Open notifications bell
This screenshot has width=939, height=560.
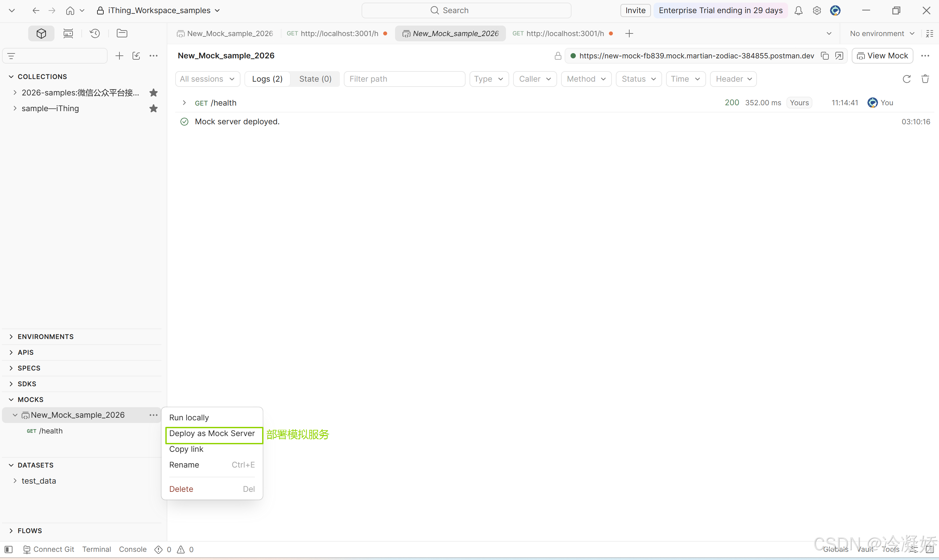[798, 10]
